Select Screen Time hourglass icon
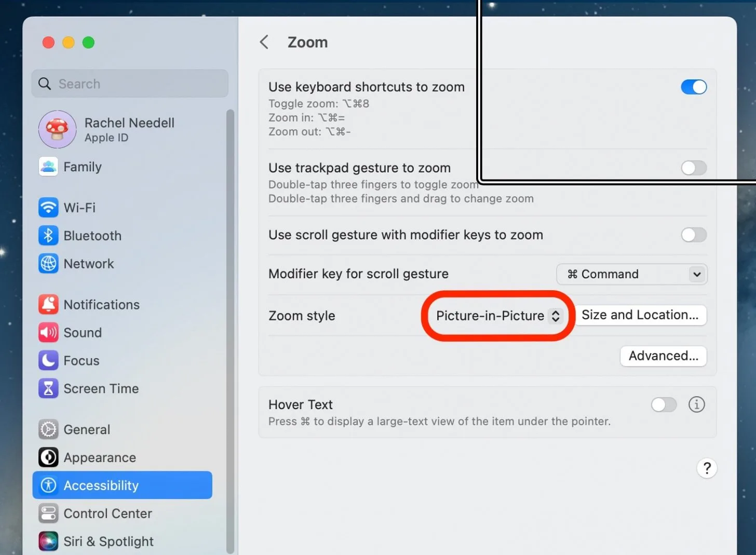This screenshot has height=555, width=756. (48, 389)
